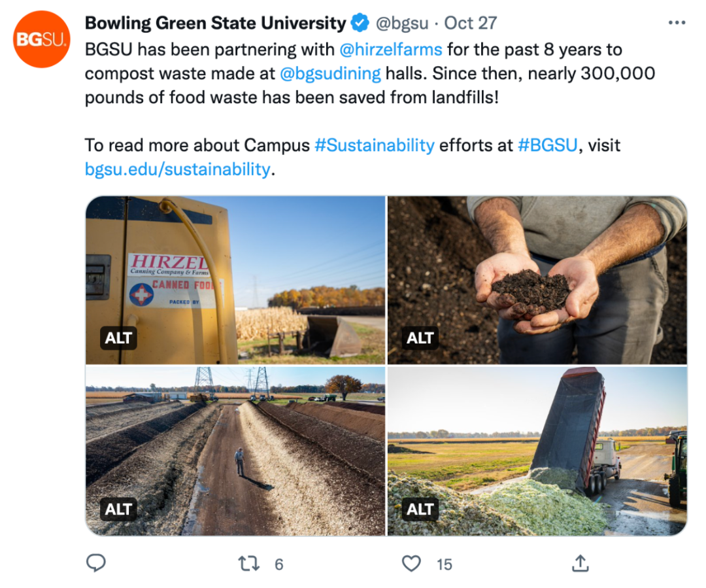This screenshot has width=706, height=588.
Task: Open the @bgsudining mention link
Action: [330, 73]
